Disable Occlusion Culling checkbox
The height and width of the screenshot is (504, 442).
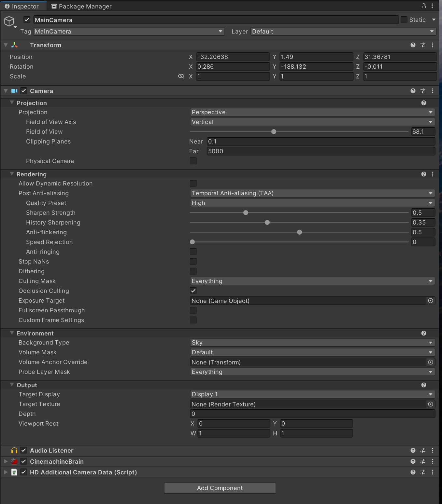point(193,291)
